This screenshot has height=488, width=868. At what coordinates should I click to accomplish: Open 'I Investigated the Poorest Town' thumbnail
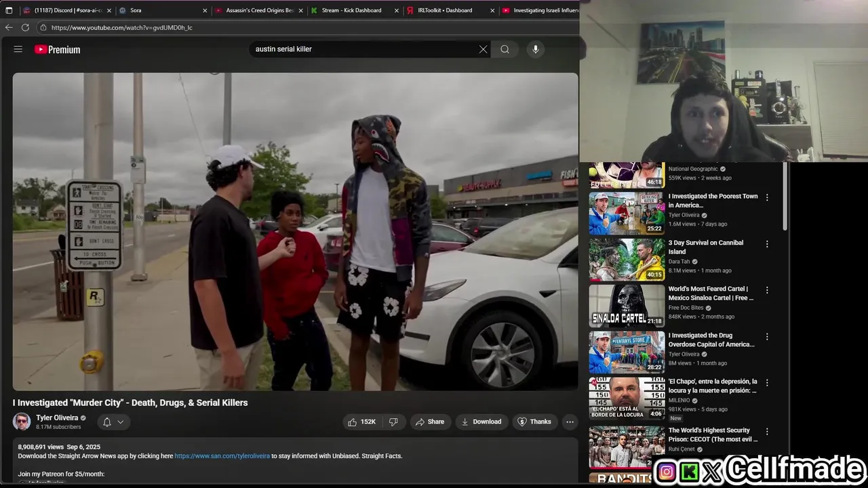(x=627, y=213)
